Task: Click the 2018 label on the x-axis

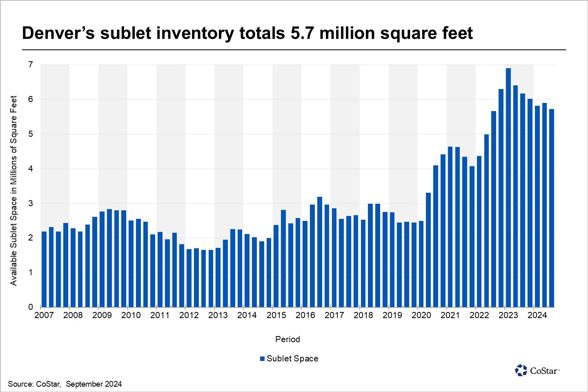Action: click(x=363, y=315)
